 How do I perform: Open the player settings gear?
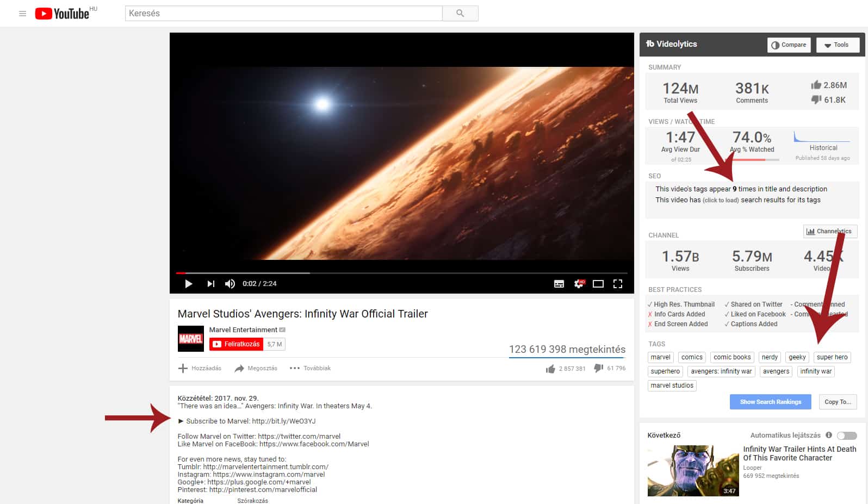point(579,284)
